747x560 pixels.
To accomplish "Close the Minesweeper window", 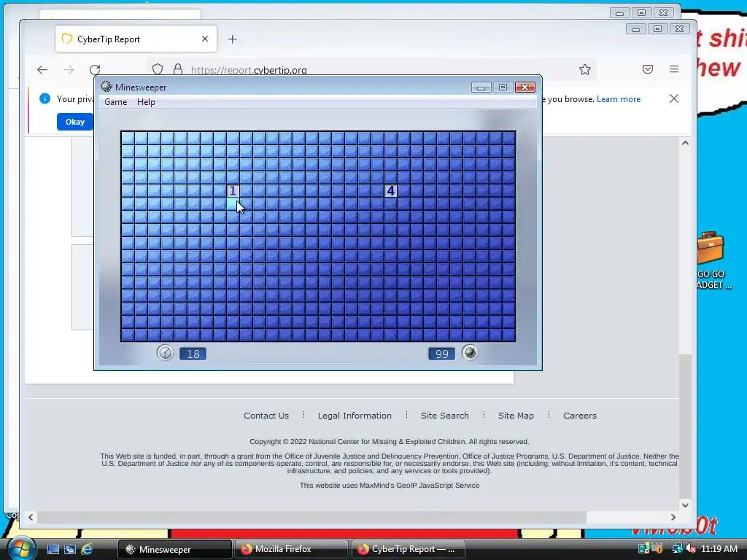I will pos(525,87).
